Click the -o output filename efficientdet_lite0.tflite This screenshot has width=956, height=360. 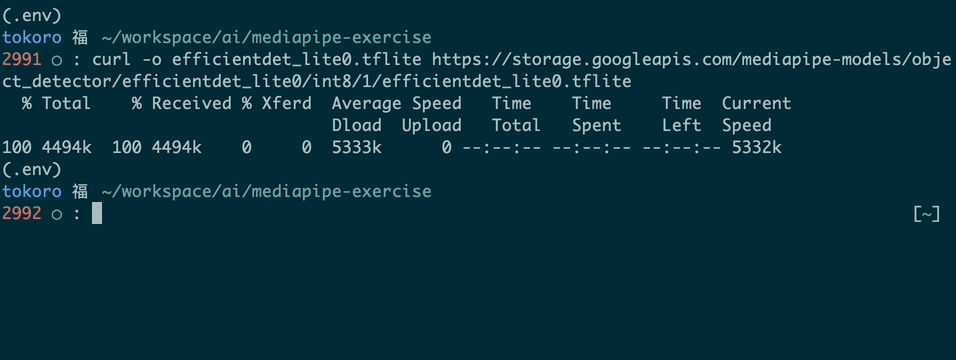pyautogui.click(x=297, y=60)
